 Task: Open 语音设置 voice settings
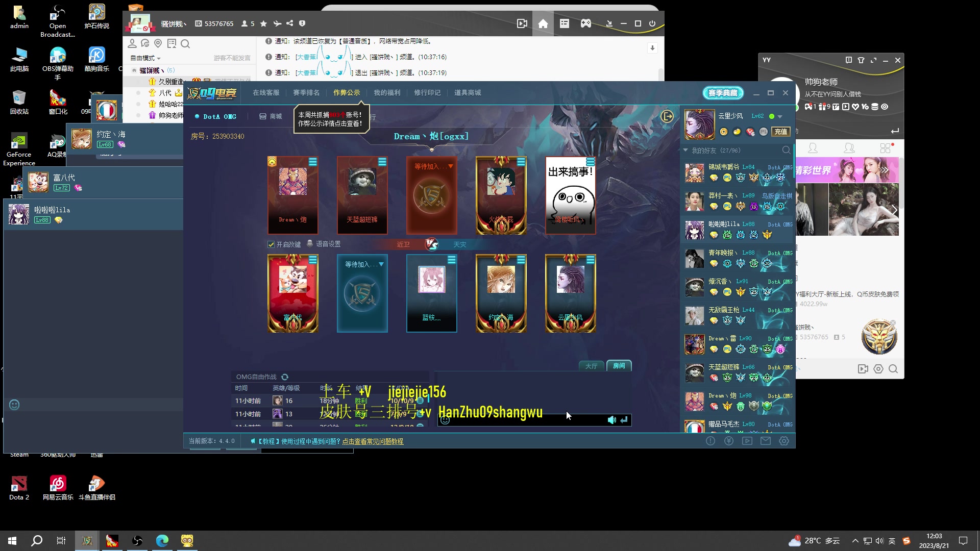coord(328,244)
